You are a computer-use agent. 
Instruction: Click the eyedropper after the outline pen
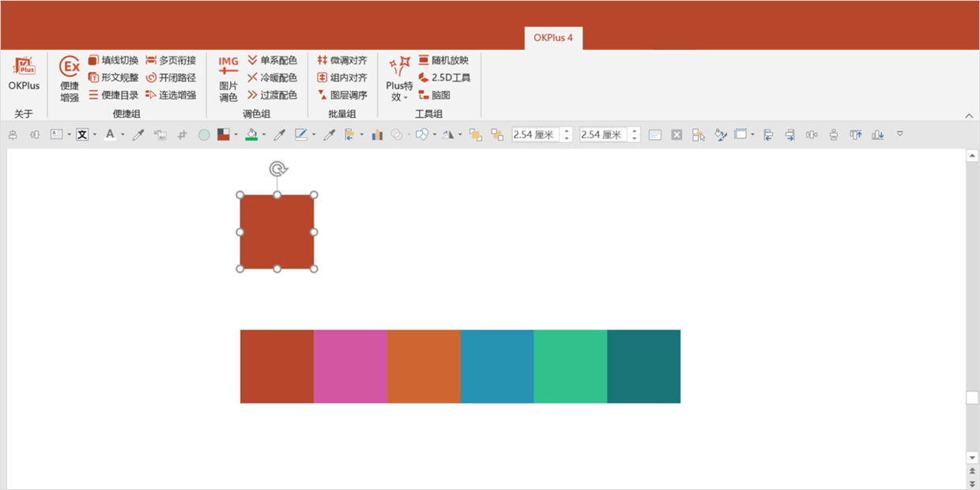coord(330,134)
